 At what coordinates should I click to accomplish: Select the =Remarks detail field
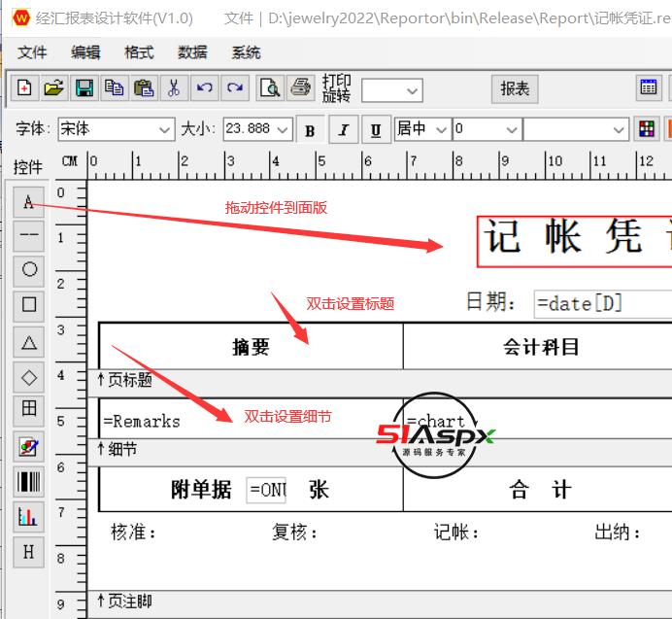tap(251, 421)
